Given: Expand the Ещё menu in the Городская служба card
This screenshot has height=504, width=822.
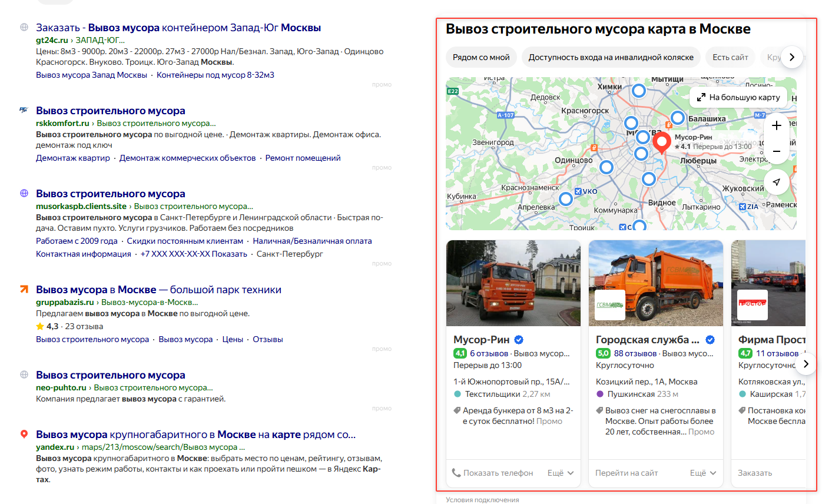Looking at the screenshot, I should coord(703,473).
